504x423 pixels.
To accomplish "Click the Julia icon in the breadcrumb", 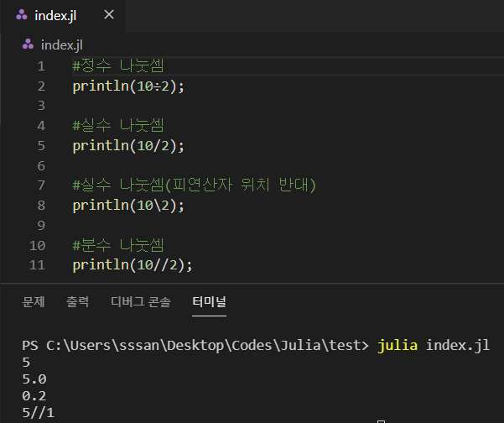I will point(29,44).
